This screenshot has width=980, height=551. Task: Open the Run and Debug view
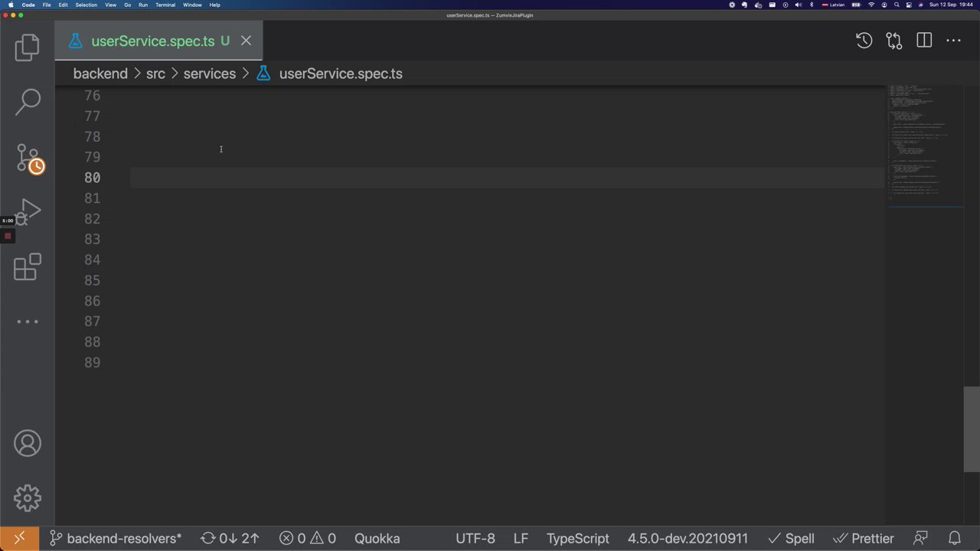(28, 212)
